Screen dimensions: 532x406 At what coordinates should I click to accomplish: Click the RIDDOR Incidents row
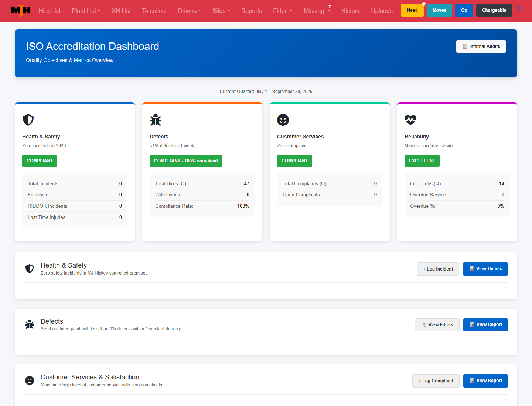coord(75,206)
